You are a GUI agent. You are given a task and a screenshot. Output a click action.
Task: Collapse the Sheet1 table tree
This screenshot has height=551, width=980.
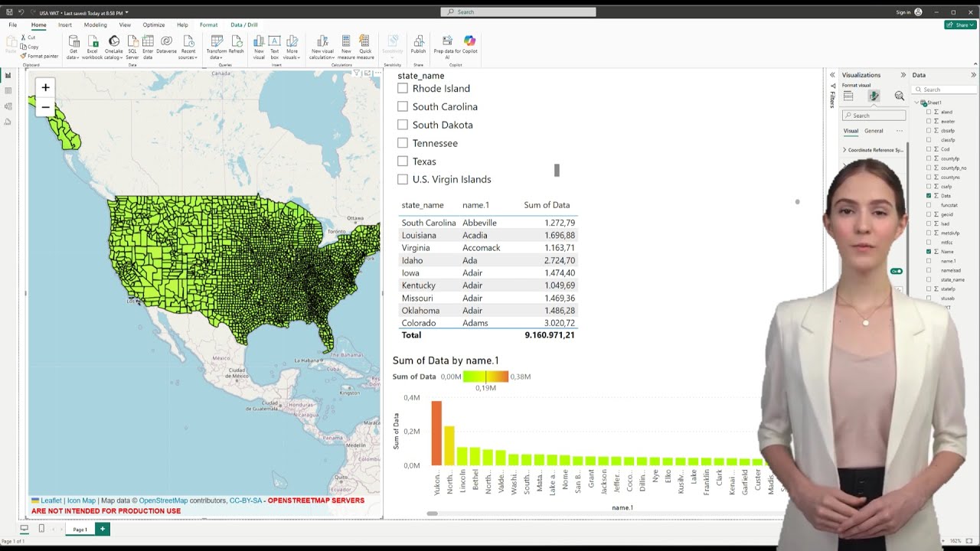[x=916, y=103]
